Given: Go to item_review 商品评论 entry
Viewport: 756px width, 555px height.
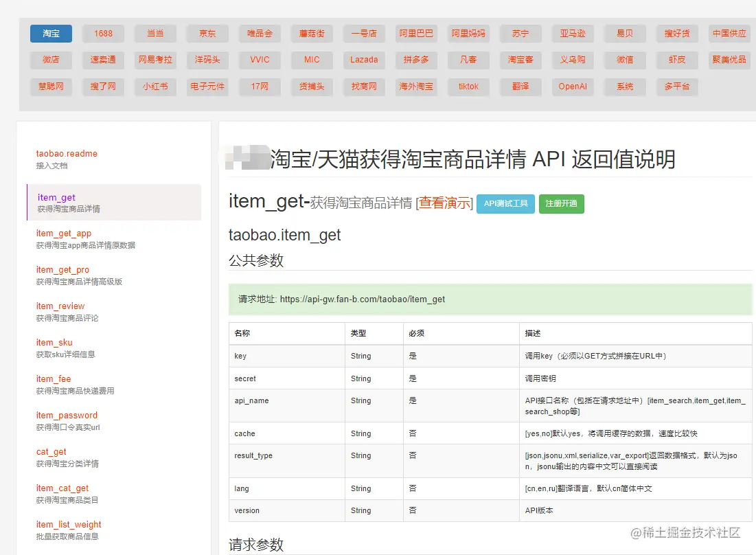Looking at the screenshot, I should pos(67,311).
